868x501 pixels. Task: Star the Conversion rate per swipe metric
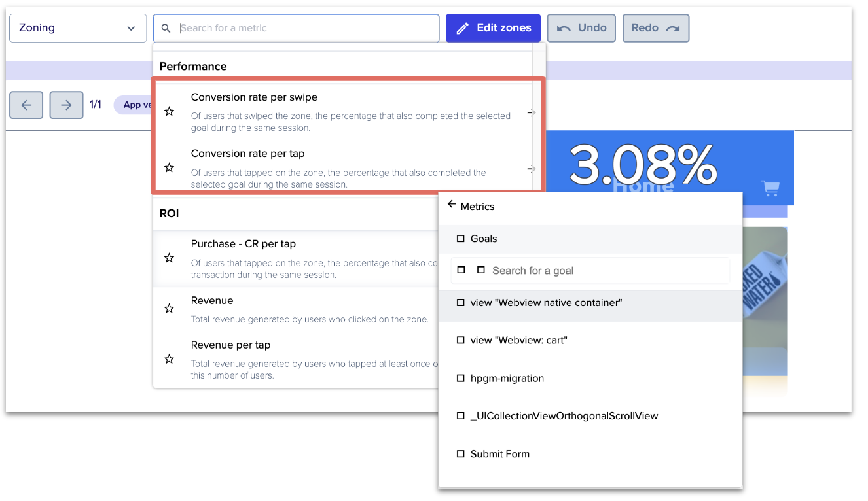[169, 111]
